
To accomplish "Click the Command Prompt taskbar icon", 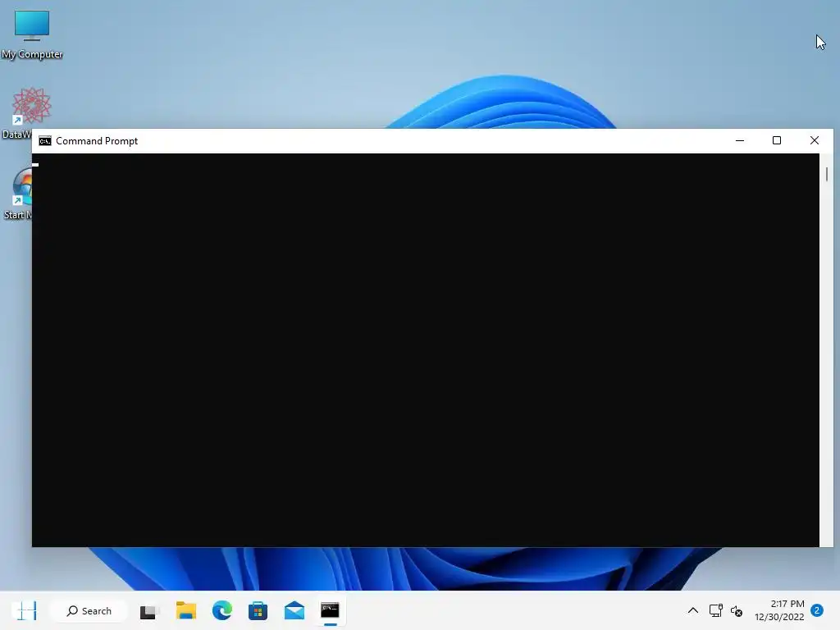I will tap(330, 610).
